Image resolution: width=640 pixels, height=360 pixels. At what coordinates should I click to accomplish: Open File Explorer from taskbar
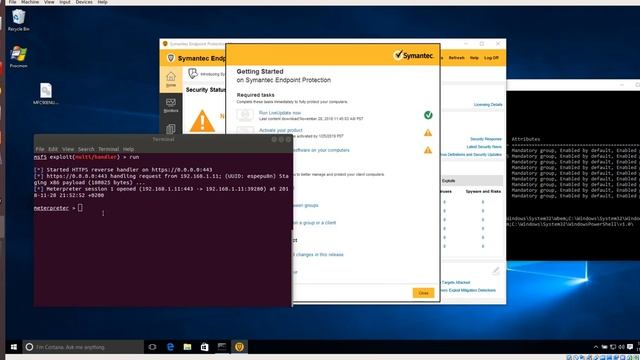187,347
